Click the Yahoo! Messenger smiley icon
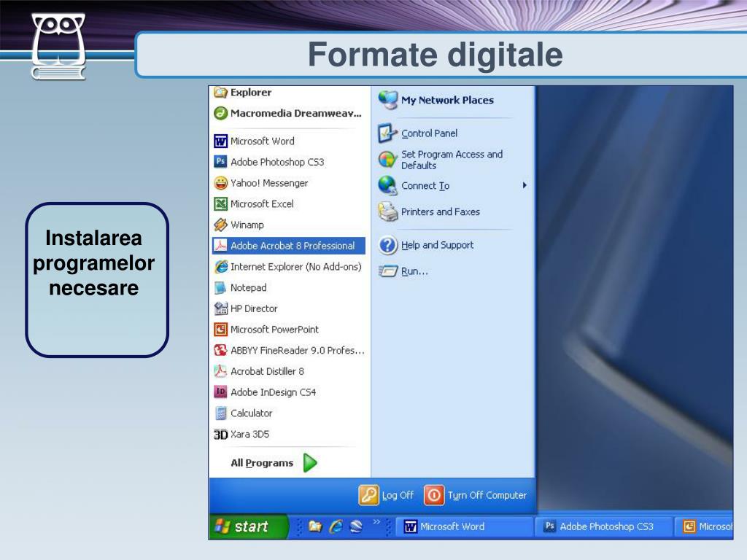Viewport: 747px width, 560px height. (x=220, y=183)
